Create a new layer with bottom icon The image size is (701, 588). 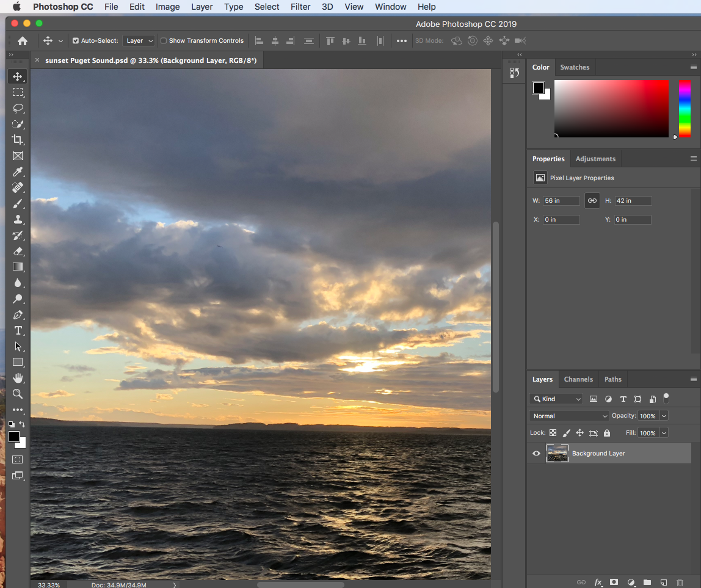pos(664,582)
